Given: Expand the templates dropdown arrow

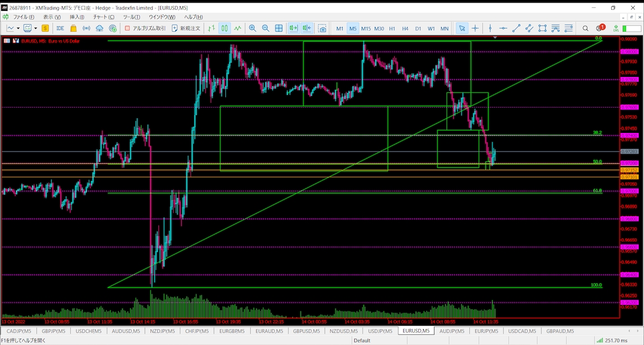Looking at the screenshot, I should tap(35, 28).
